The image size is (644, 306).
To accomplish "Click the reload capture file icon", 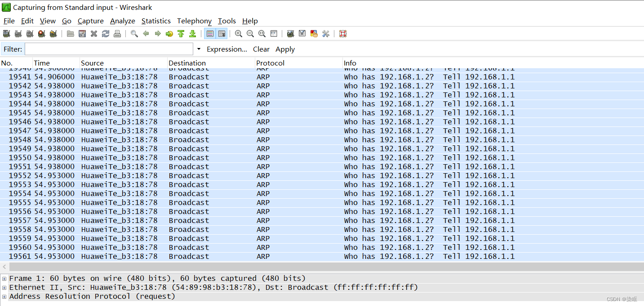I will click(x=106, y=34).
